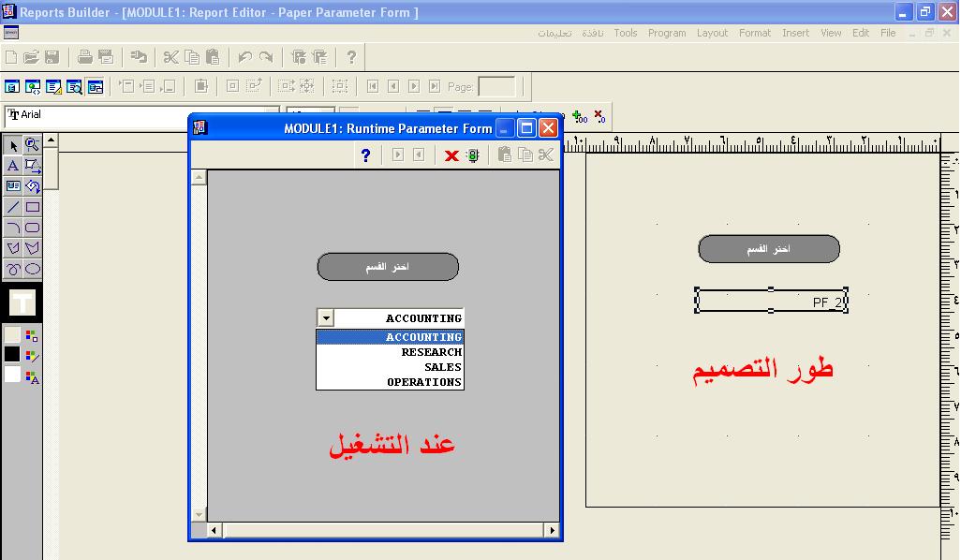Select the Text tool in the palette
961x560 pixels.
[x=13, y=166]
